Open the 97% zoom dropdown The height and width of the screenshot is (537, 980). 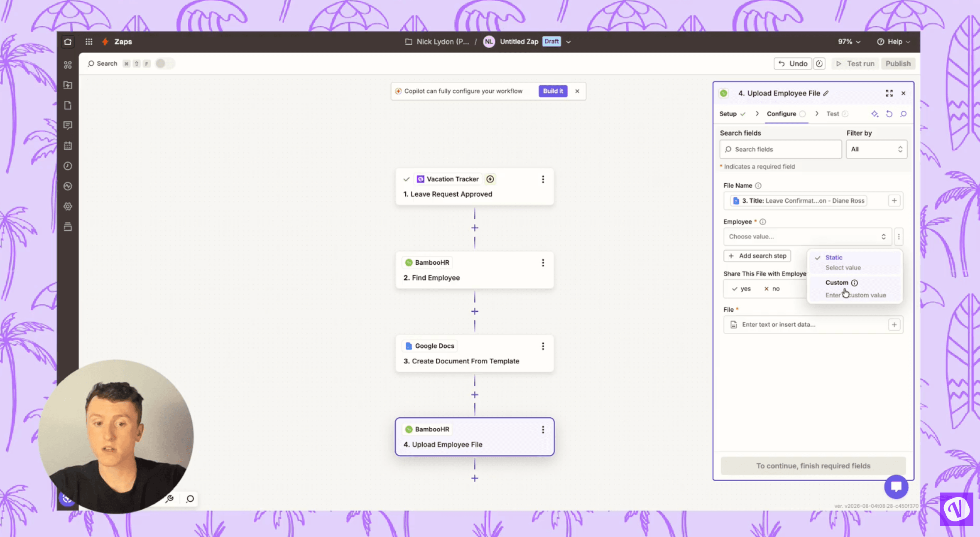coord(849,42)
